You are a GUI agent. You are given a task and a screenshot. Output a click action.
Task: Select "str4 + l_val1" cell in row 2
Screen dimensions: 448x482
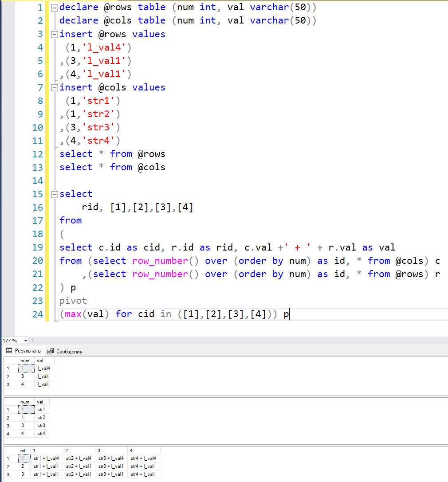(143, 466)
